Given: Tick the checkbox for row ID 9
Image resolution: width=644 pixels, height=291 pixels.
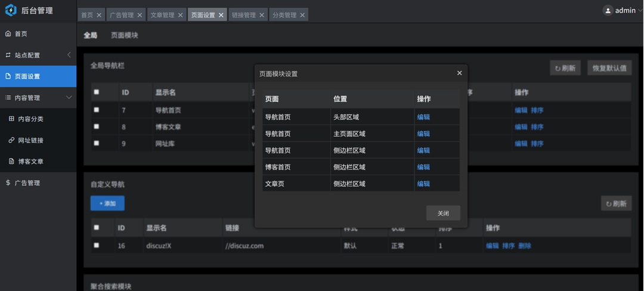Looking at the screenshot, I should pyautogui.click(x=97, y=143).
